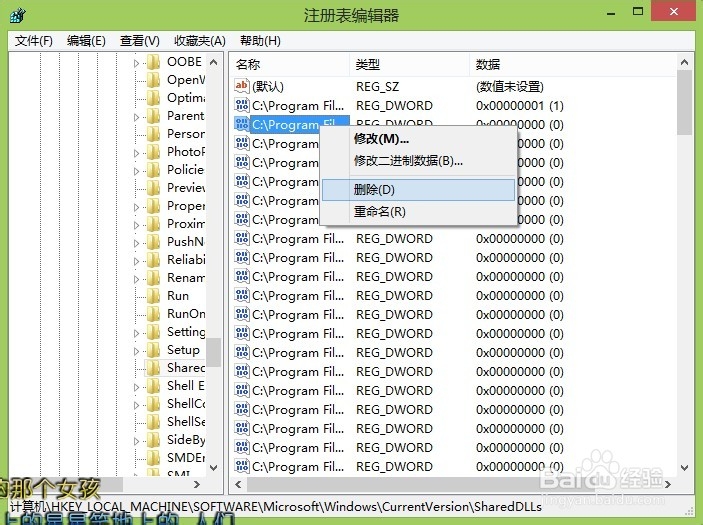Click the folder icon next to Policie

(153, 169)
